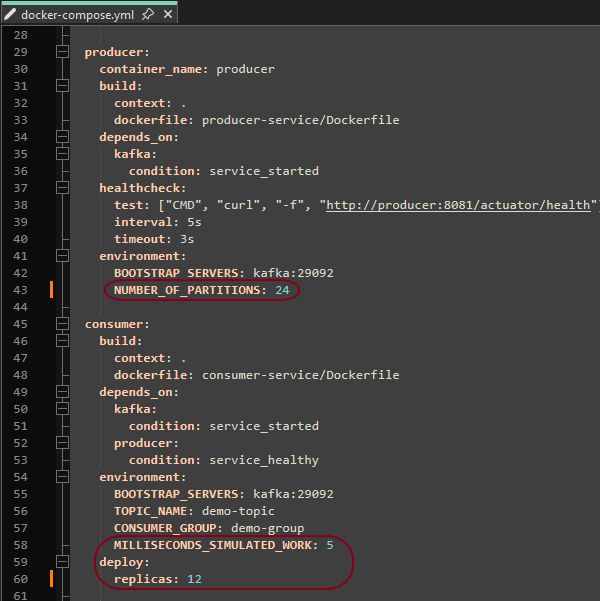Screen dimensions: 600x601
Task: Click the 'service_healthy' condition value
Action: [264, 460]
